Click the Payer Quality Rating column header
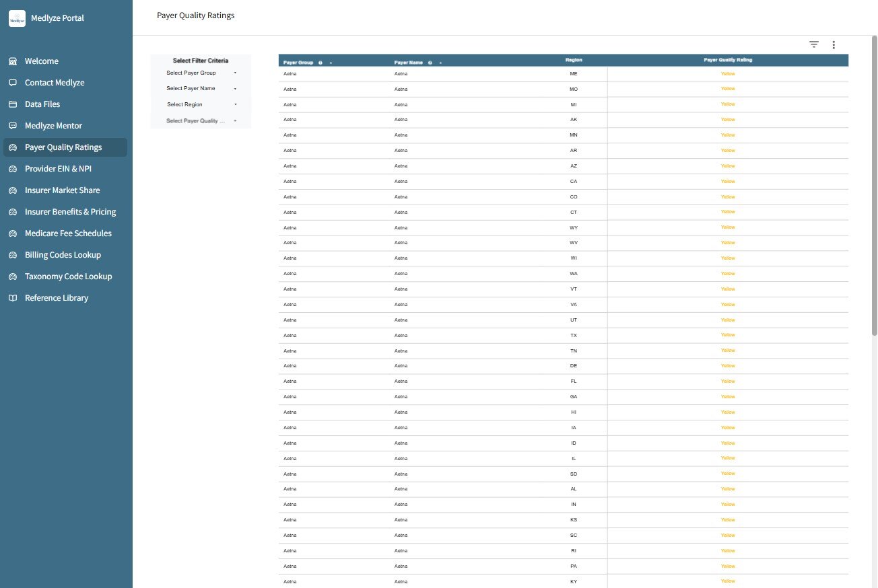 (728, 60)
